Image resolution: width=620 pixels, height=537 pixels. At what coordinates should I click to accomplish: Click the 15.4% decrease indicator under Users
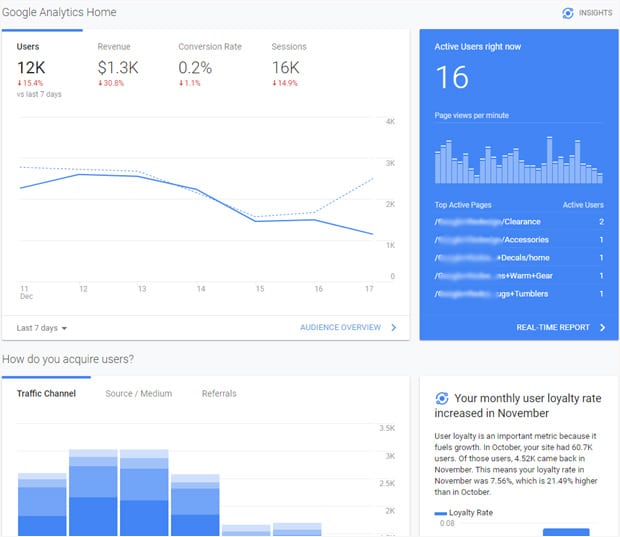click(30, 83)
